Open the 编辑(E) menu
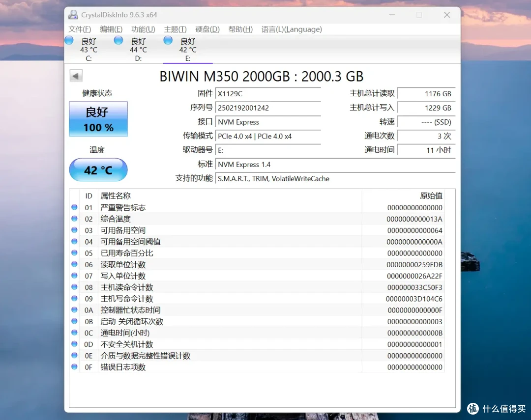The width and height of the screenshot is (531, 420). tap(111, 29)
